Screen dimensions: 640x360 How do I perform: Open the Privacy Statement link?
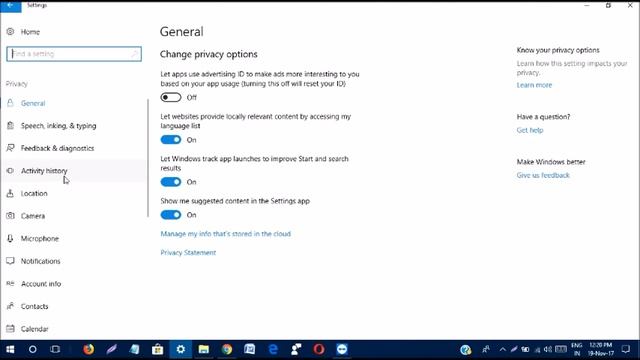coord(188,253)
